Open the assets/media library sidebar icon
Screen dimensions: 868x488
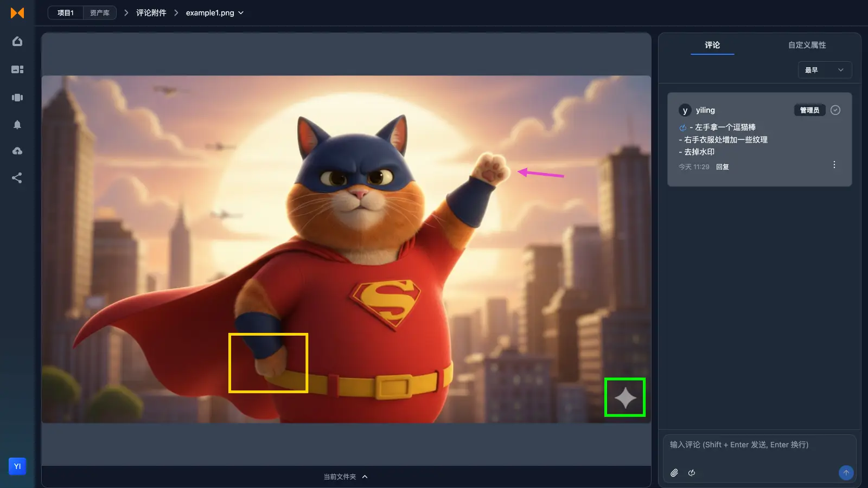(x=17, y=69)
